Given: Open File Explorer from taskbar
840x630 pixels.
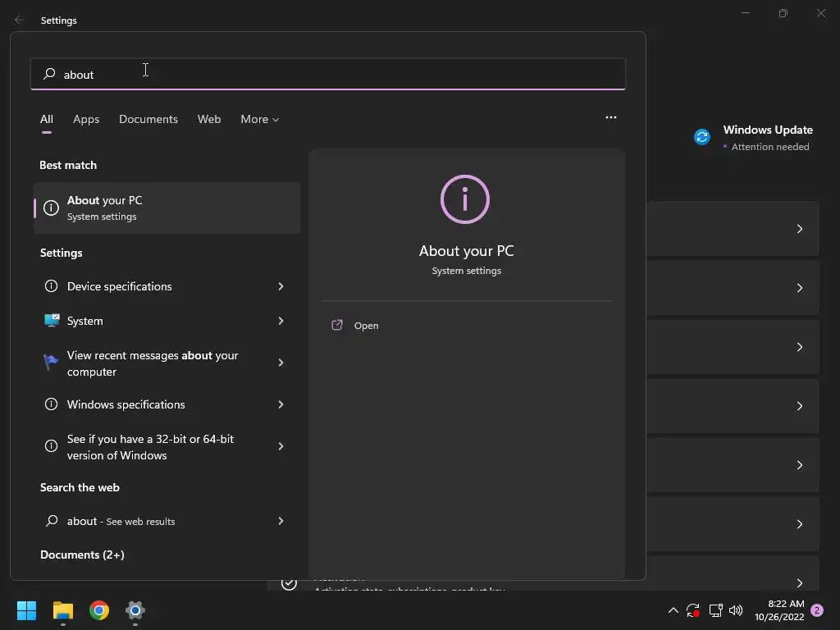Looking at the screenshot, I should [62, 610].
